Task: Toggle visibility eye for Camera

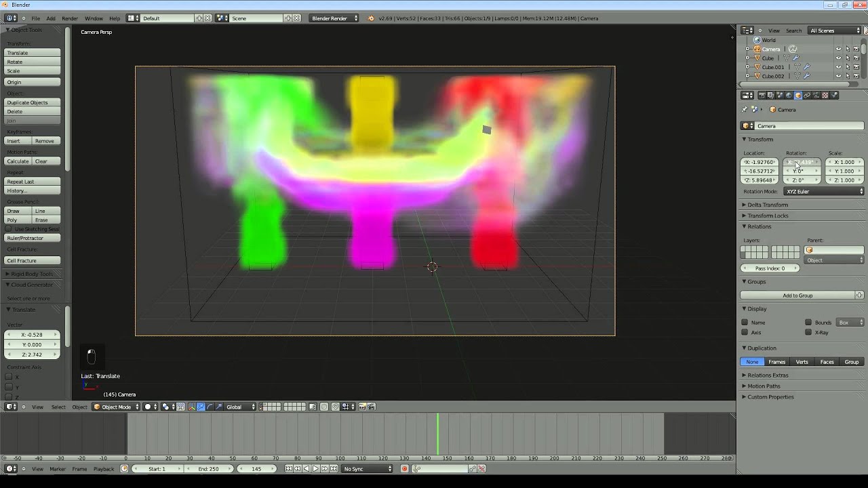Action: tap(838, 49)
